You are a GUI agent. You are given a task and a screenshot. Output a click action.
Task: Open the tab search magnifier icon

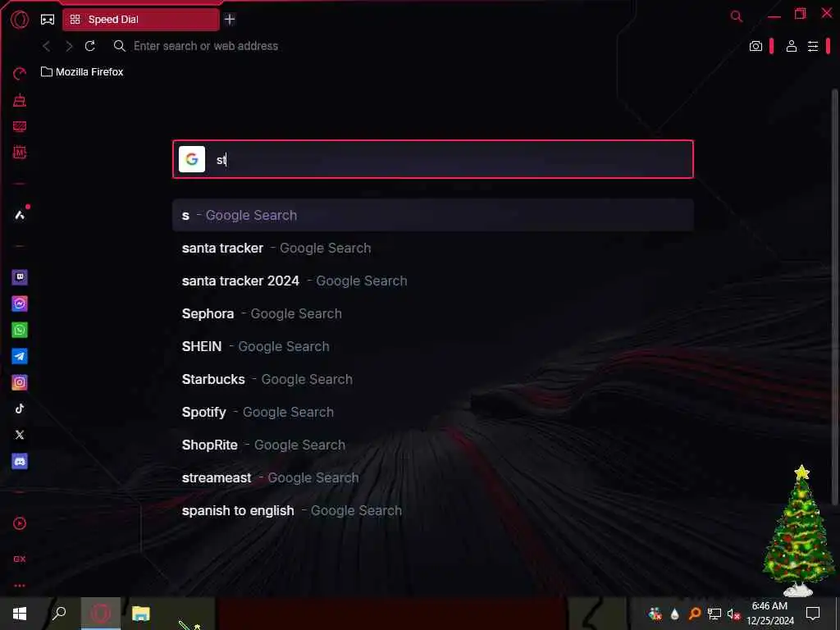coord(737,16)
